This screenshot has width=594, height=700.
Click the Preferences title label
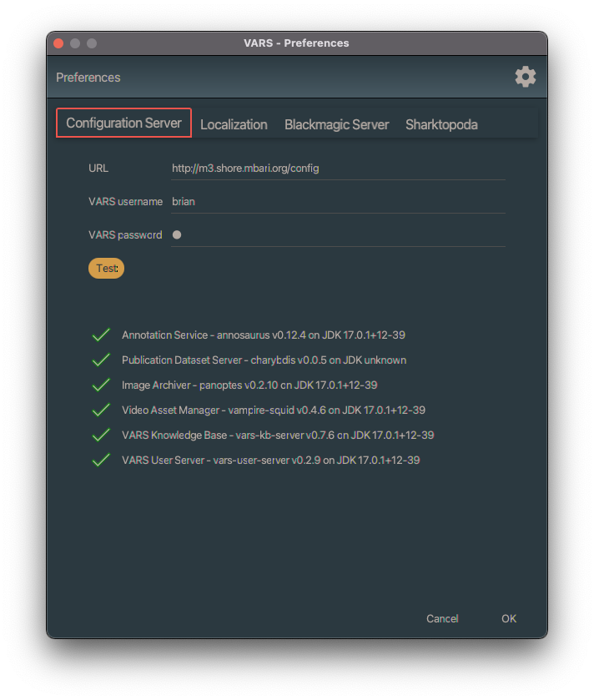point(88,77)
